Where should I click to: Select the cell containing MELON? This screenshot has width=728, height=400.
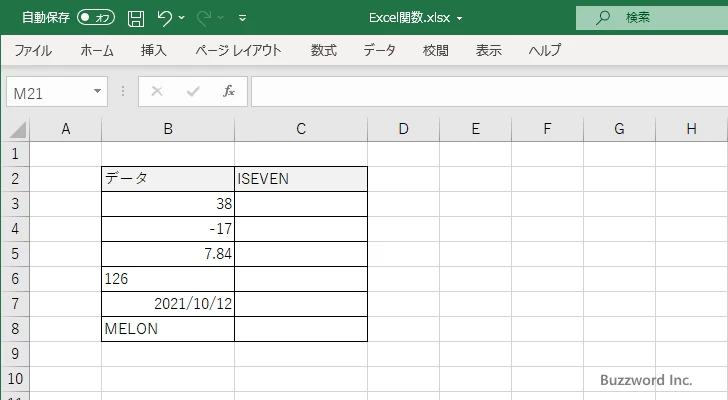[168, 329]
